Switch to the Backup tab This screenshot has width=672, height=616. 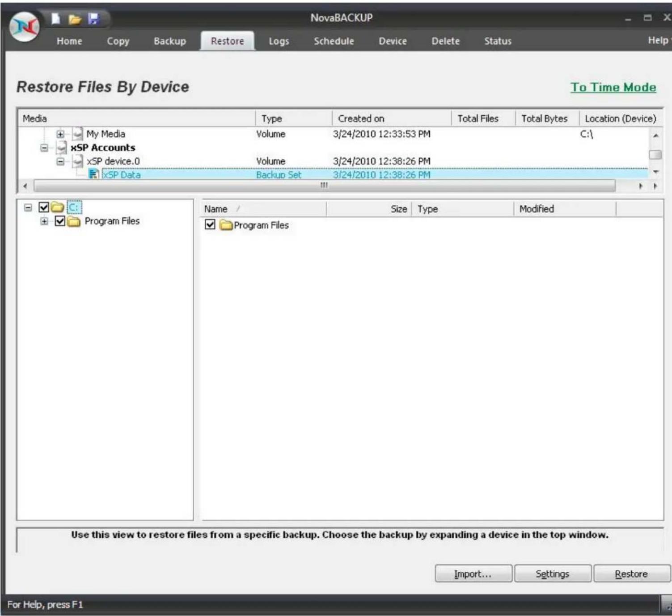(x=170, y=41)
